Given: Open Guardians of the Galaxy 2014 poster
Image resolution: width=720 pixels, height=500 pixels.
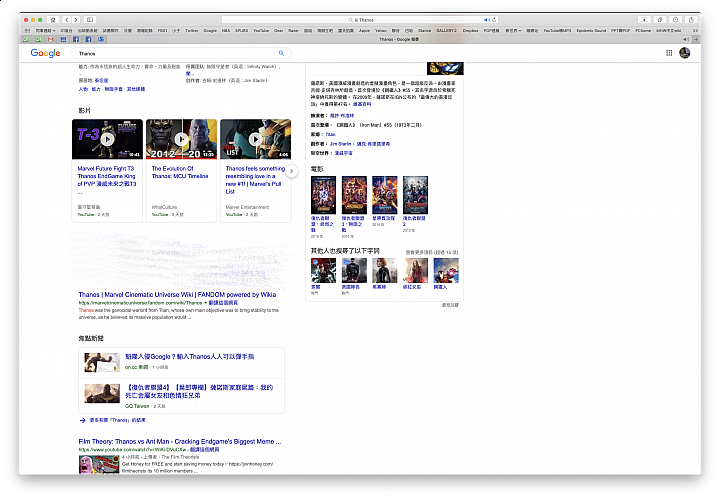Looking at the screenshot, I should [x=385, y=195].
